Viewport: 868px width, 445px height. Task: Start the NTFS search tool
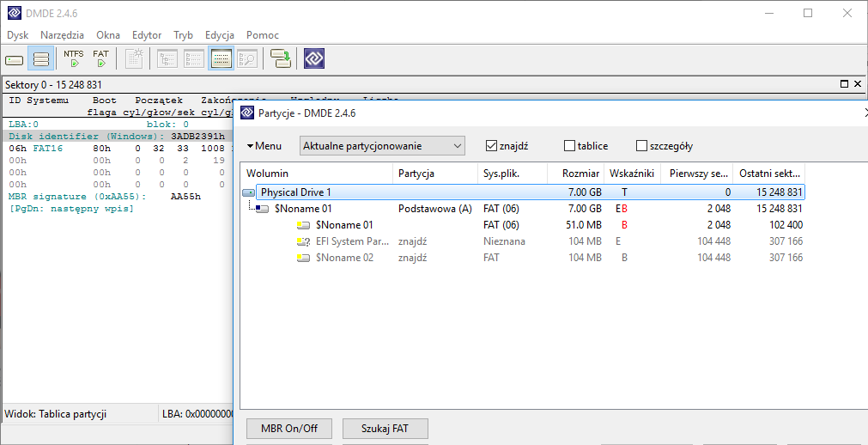click(x=74, y=58)
